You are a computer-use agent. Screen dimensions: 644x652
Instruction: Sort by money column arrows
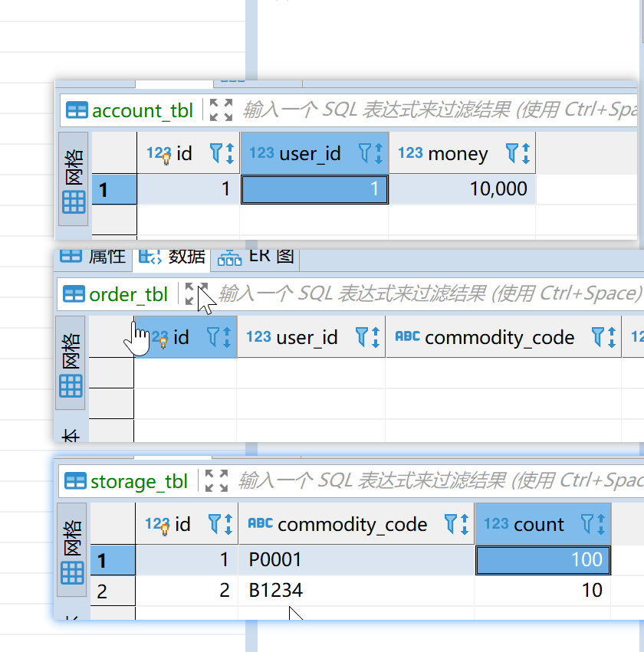526,153
